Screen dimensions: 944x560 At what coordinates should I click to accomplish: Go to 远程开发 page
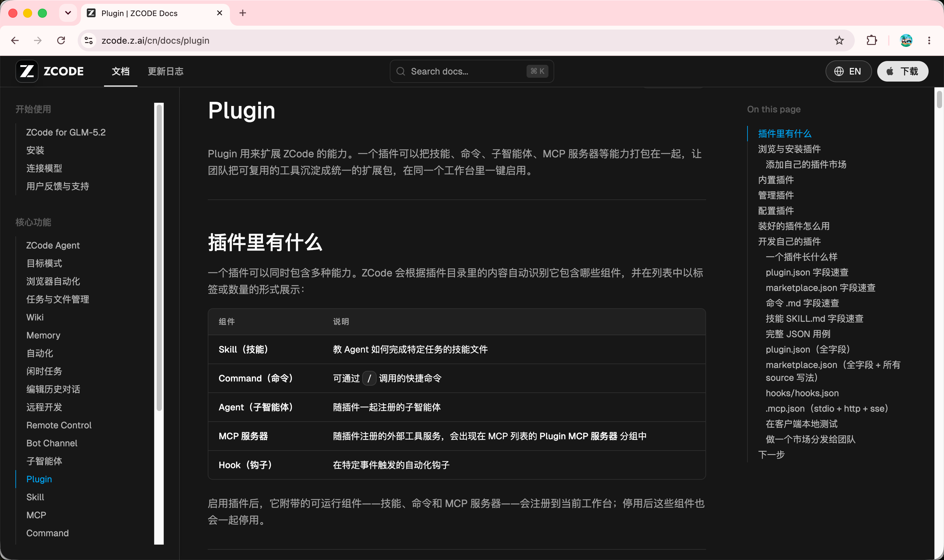(44, 407)
